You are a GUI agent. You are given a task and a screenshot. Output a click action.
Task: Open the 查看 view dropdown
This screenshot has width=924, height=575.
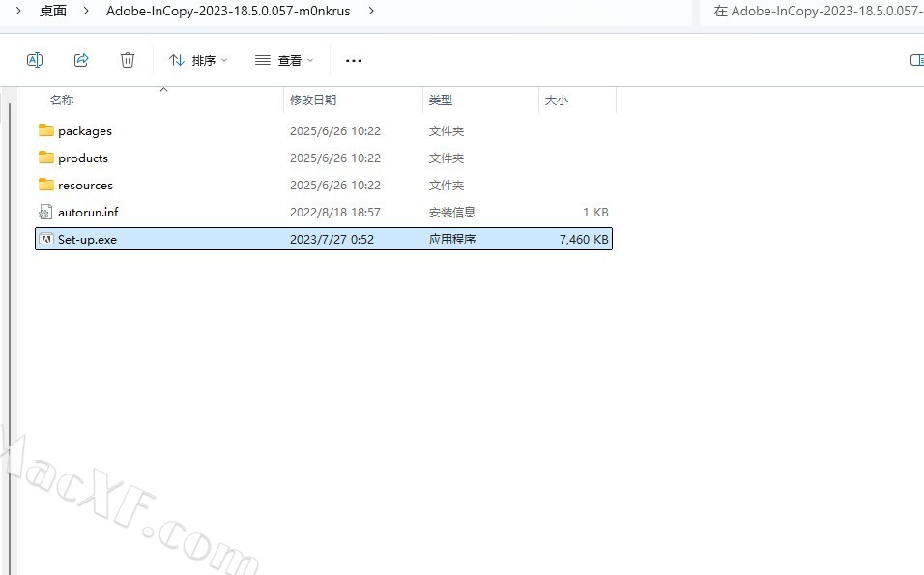coord(284,60)
